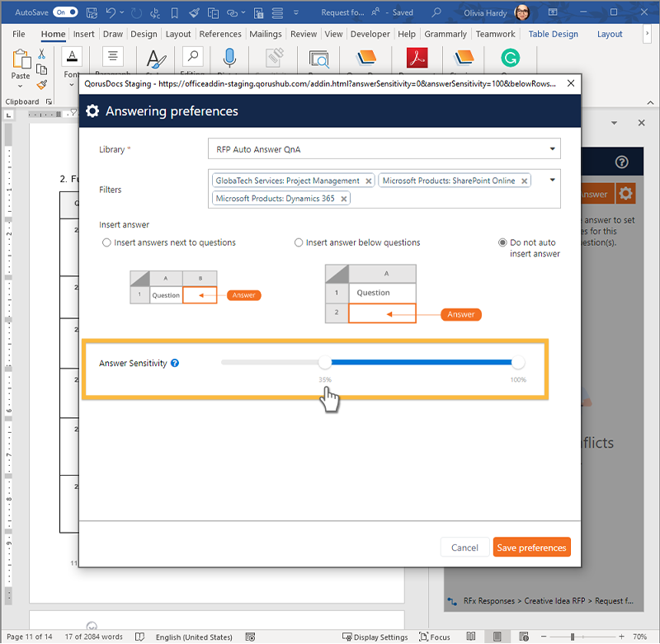The height and width of the screenshot is (644, 660).
Task: Cut the selection with the scissors icon
Action: point(42,54)
